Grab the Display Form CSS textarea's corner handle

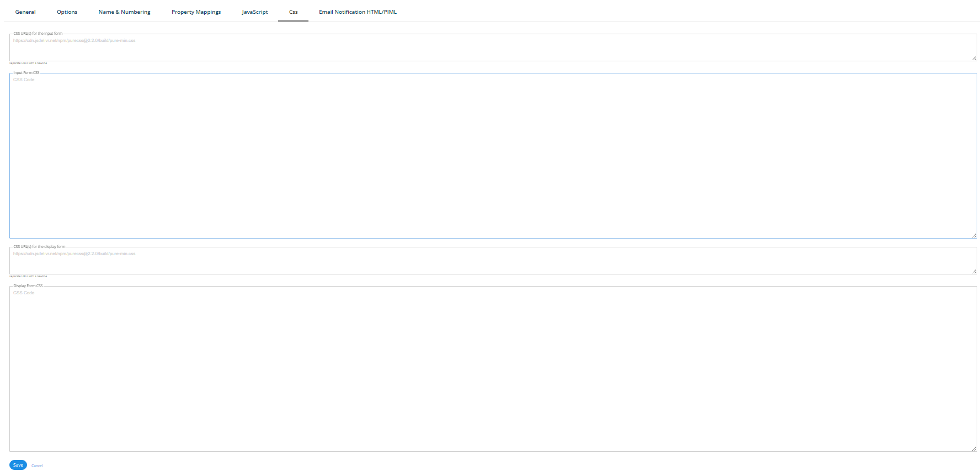tap(974, 448)
